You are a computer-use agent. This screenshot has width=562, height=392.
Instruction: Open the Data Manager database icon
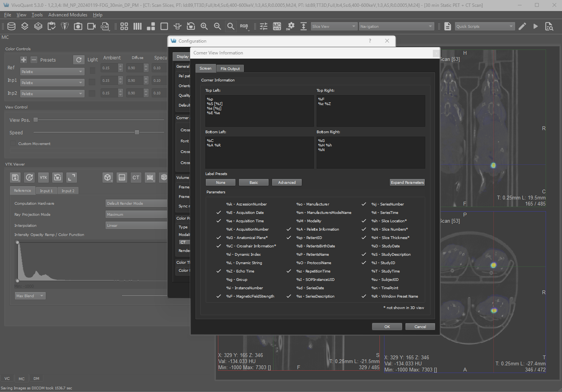tap(11, 26)
